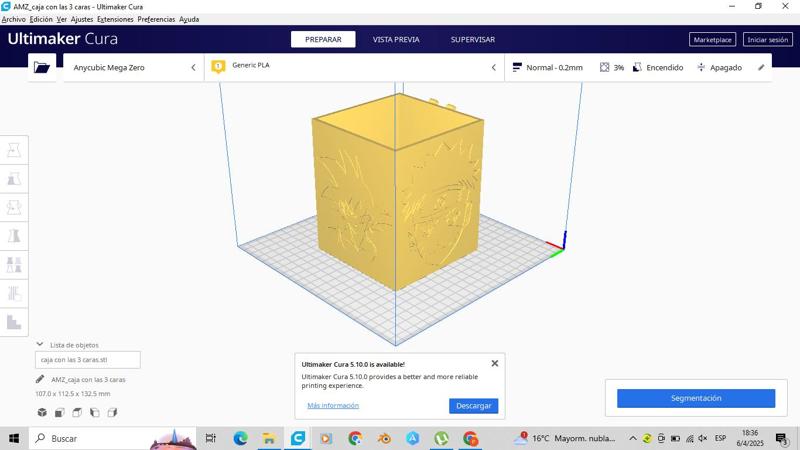Open the Archivo menu

point(14,19)
